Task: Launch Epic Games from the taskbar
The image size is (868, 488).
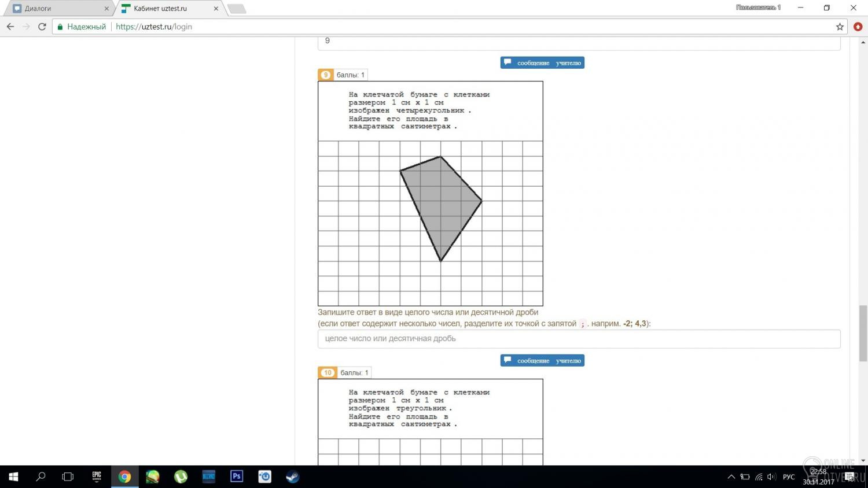Action: click(97, 476)
